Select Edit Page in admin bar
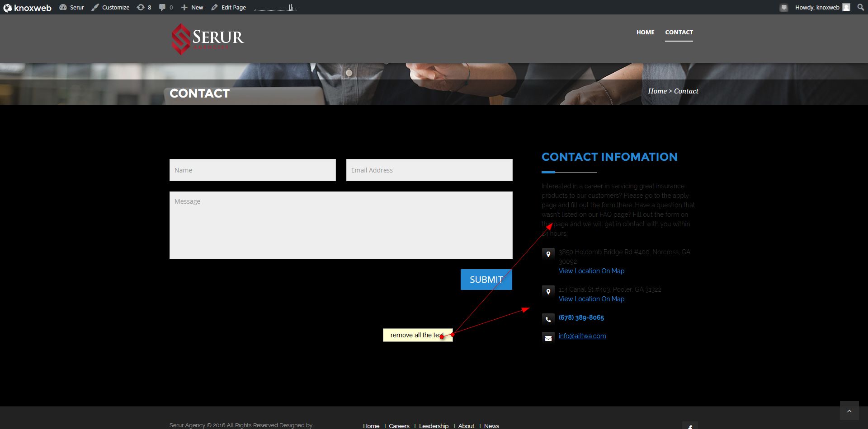Screen dimensions: 868x429 tap(228, 8)
